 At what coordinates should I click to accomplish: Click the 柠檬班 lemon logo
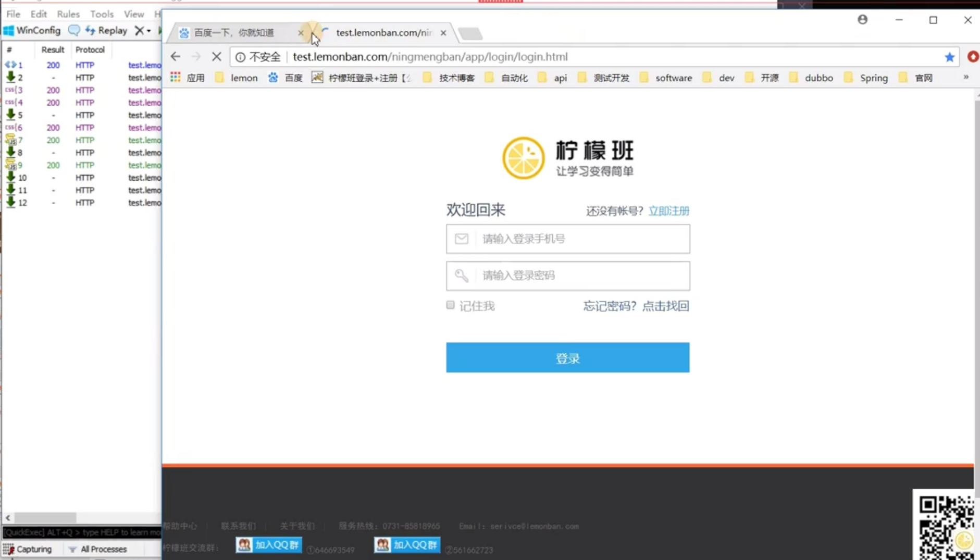coord(567,158)
